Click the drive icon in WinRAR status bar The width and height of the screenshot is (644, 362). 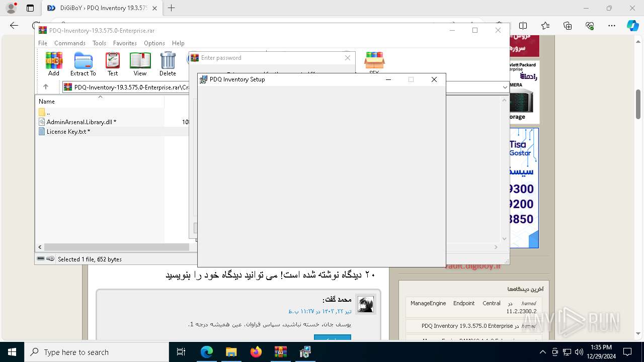coord(41,259)
